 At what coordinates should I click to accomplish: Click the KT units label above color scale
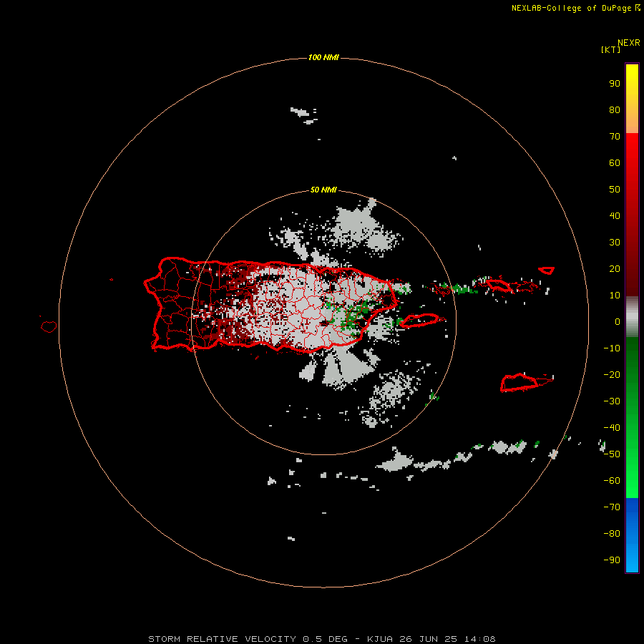pos(610,49)
